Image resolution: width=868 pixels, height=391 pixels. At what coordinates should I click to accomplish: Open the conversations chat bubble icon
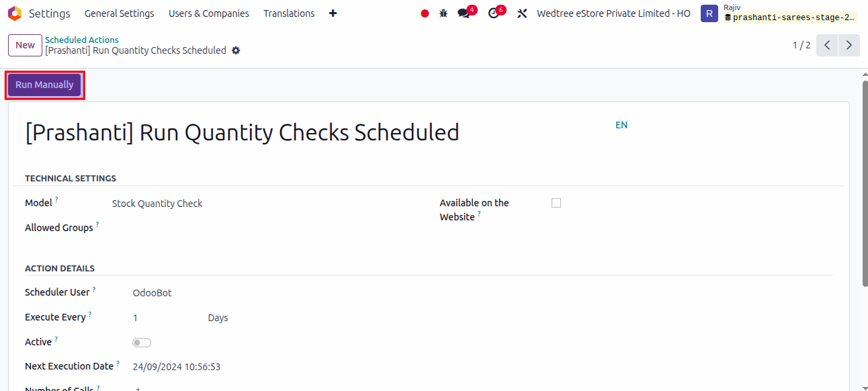pyautogui.click(x=464, y=13)
